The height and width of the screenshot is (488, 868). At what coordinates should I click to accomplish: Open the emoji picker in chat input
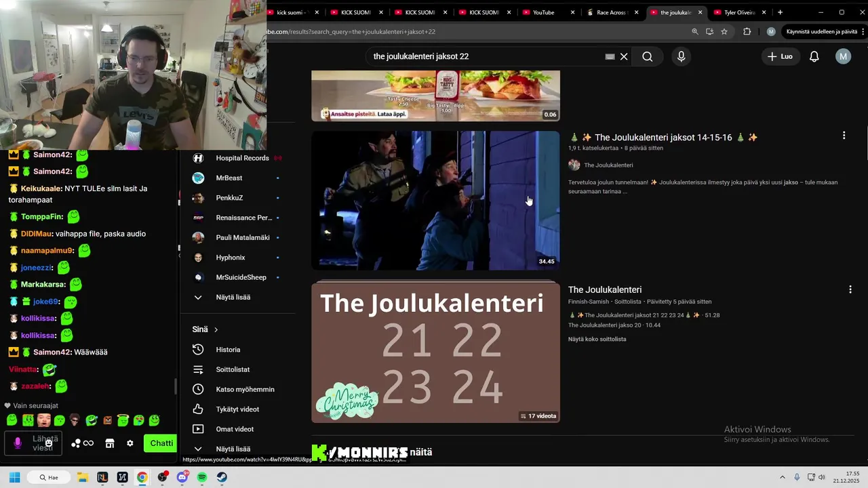[x=49, y=443]
